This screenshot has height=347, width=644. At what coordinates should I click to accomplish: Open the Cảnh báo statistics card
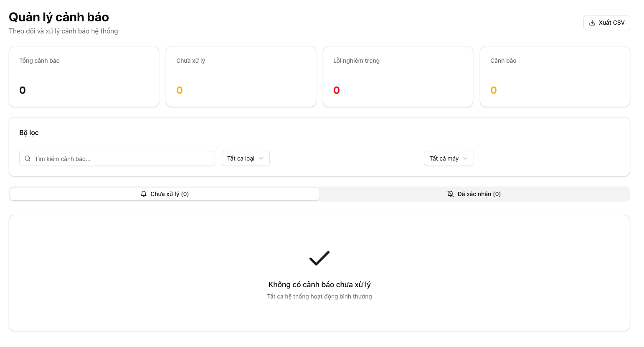[555, 77]
